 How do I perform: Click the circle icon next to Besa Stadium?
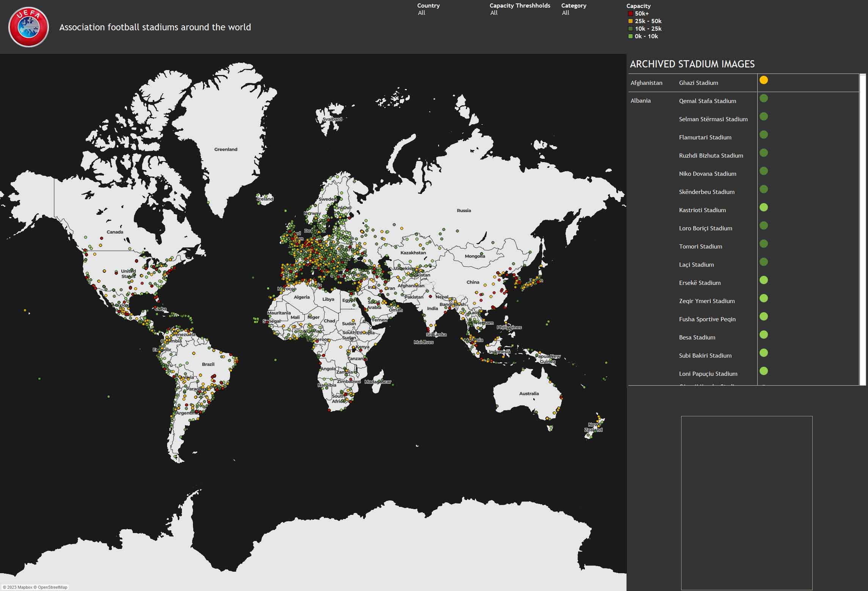(x=763, y=335)
